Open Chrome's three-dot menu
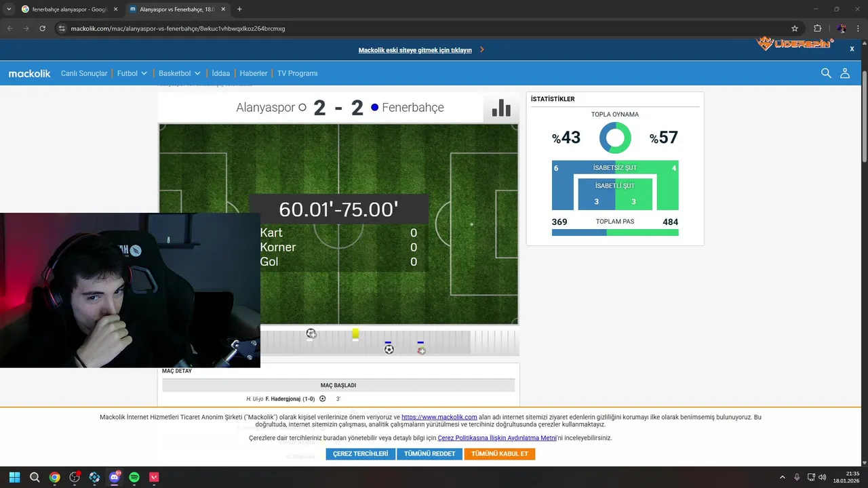The image size is (868, 488). coord(858,28)
